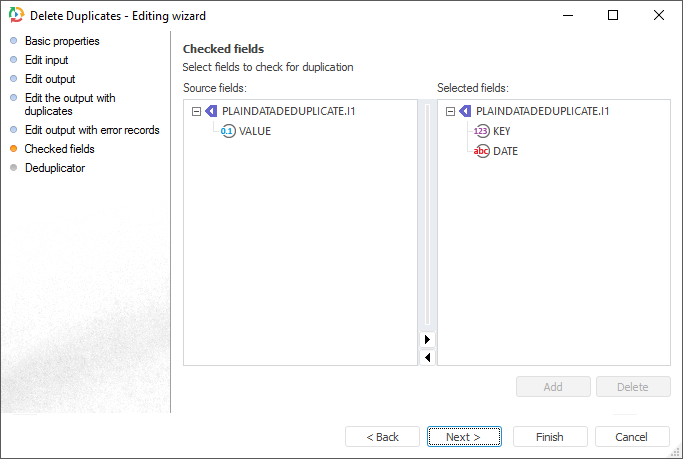The image size is (683, 459).
Task: Click the source PLAINDATADEDUPLICATE.I1 input icon
Action: point(211,111)
